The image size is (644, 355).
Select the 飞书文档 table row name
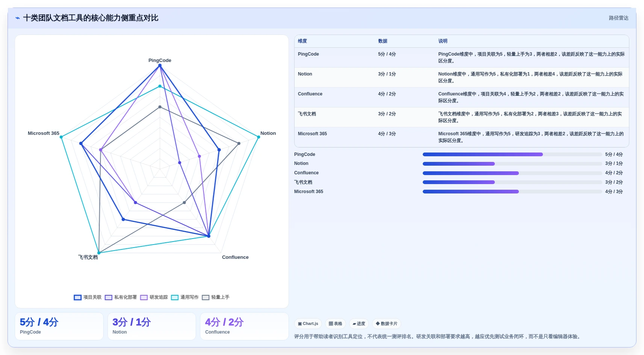(307, 114)
